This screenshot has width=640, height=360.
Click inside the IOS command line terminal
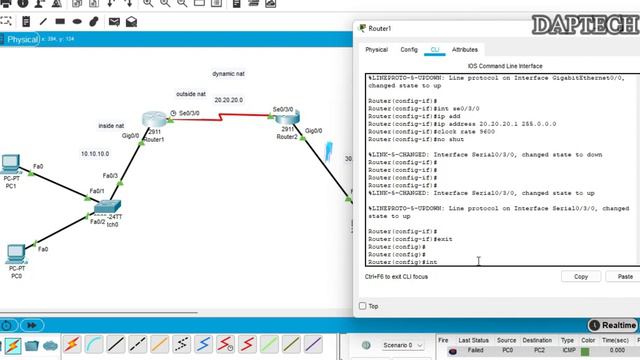(x=502, y=170)
